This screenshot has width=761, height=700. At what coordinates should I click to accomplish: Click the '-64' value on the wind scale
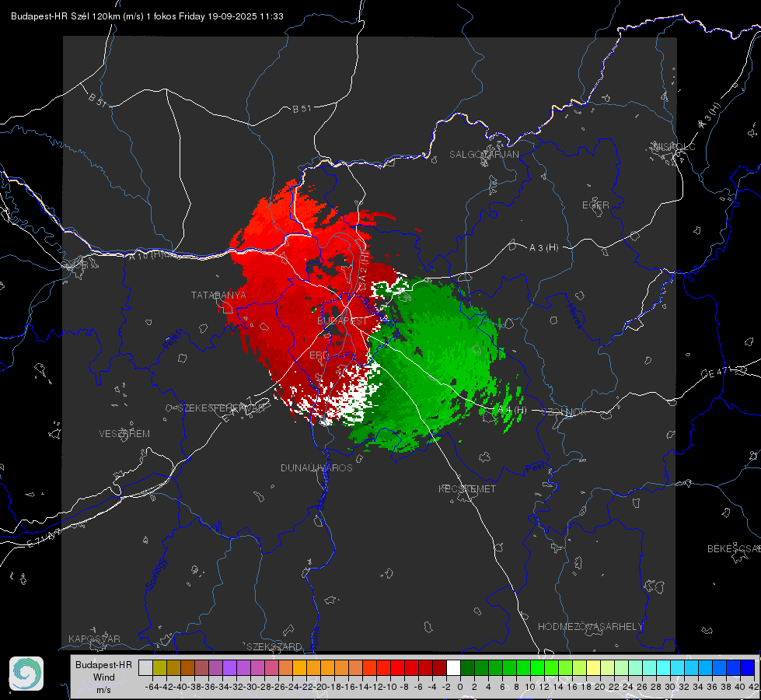152,687
